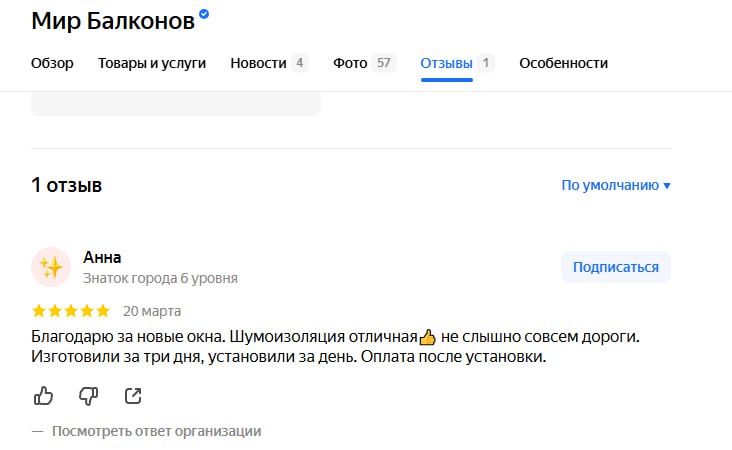Viewport: 732px width, 450px height.
Task: Click the thumbs-up emoji in review text
Action: [x=427, y=337]
